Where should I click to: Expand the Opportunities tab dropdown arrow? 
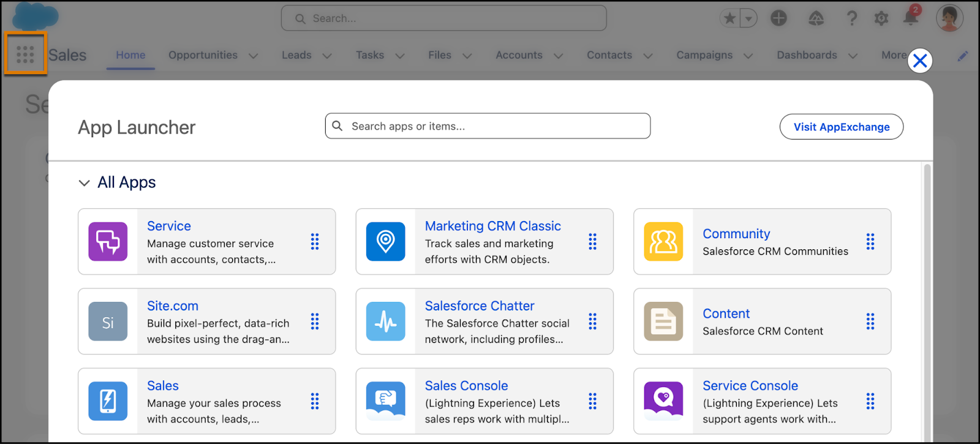coord(253,56)
